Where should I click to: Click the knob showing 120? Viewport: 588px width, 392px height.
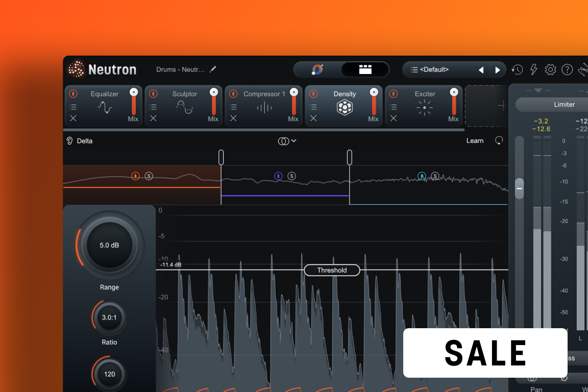(x=109, y=374)
